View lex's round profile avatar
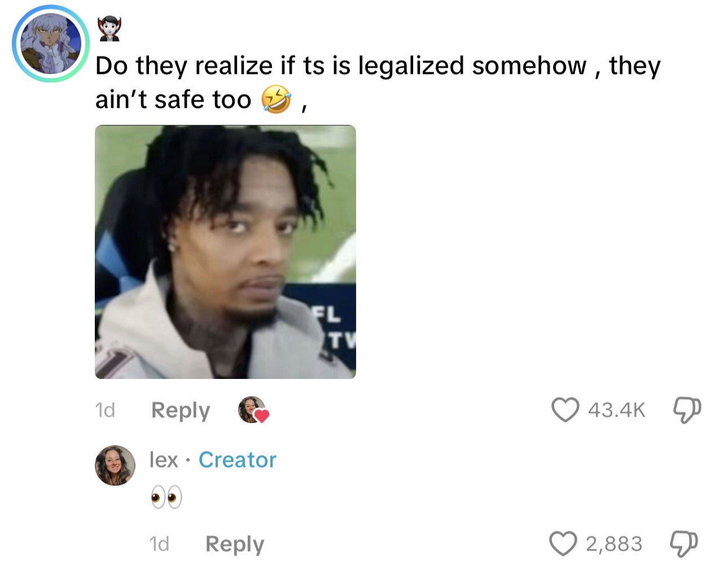The width and height of the screenshot is (728, 567). tap(115, 465)
